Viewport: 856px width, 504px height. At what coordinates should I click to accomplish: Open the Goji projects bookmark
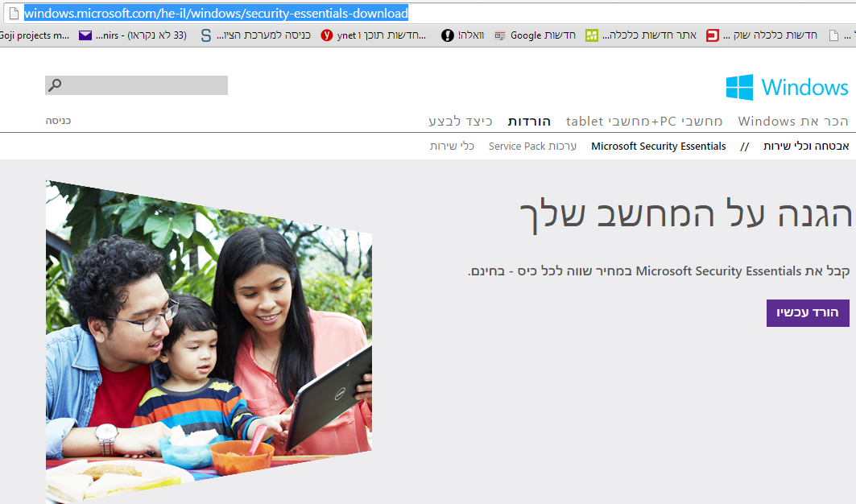pyautogui.click(x=35, y=35)
